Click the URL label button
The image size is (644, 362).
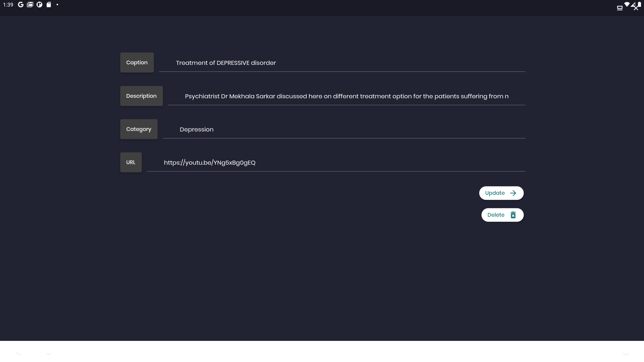(x=131, y=162)
